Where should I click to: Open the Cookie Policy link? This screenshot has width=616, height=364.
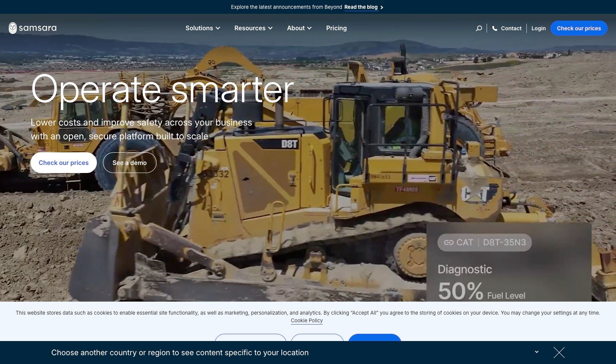tap(307, 321)
